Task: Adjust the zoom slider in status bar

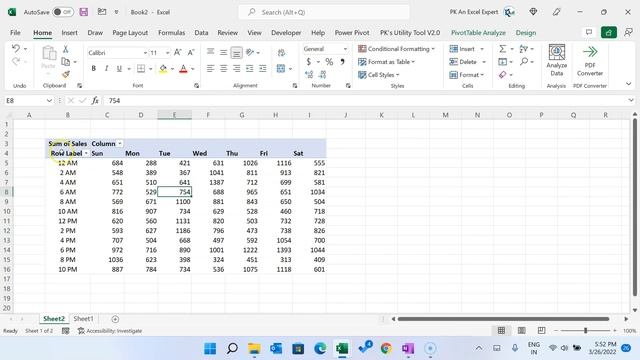Action: (585, 330)
